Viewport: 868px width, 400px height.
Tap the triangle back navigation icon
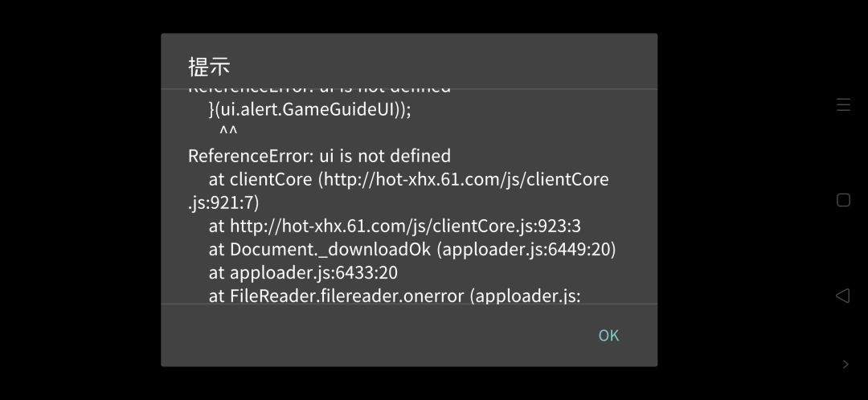pos(842,296)
